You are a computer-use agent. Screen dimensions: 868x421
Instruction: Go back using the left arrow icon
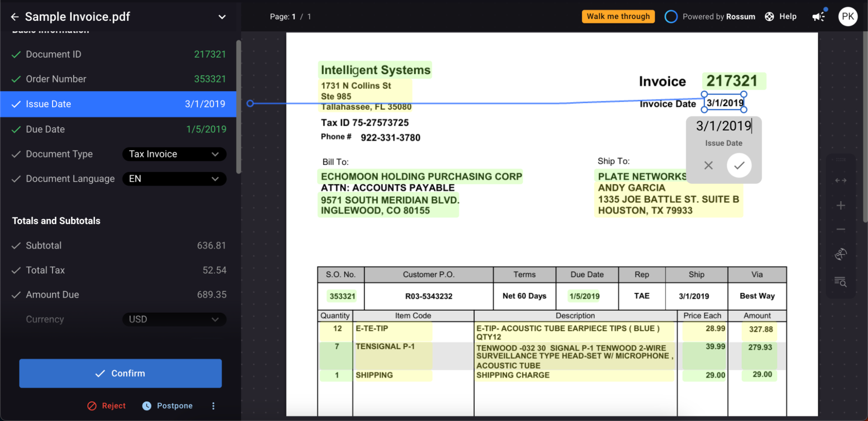point(15,17)
